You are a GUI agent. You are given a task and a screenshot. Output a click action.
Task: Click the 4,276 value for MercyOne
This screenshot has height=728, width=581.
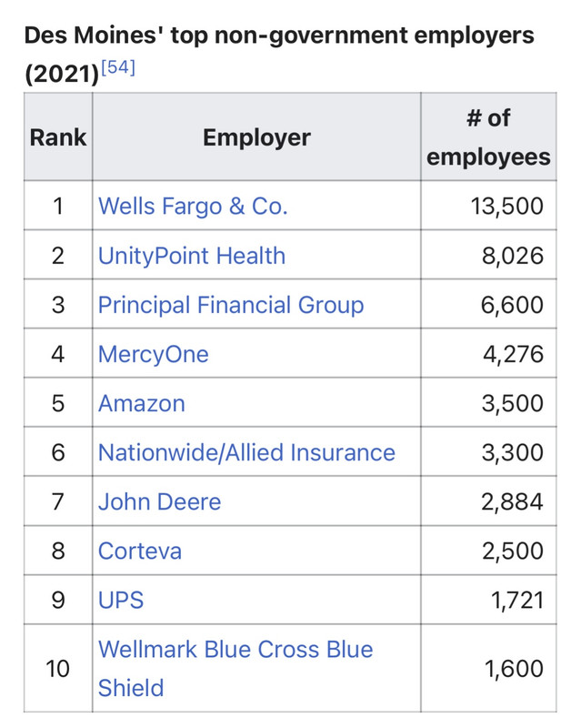pos(513,354)
